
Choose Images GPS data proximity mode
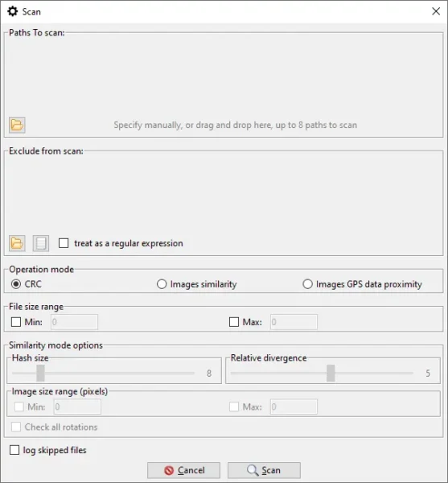click(307, 283)
